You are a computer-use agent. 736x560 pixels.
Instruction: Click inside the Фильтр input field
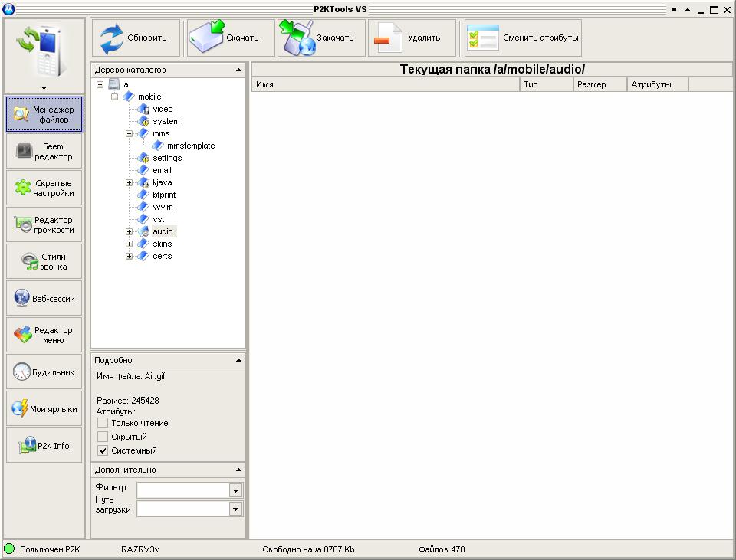point(183,490)
